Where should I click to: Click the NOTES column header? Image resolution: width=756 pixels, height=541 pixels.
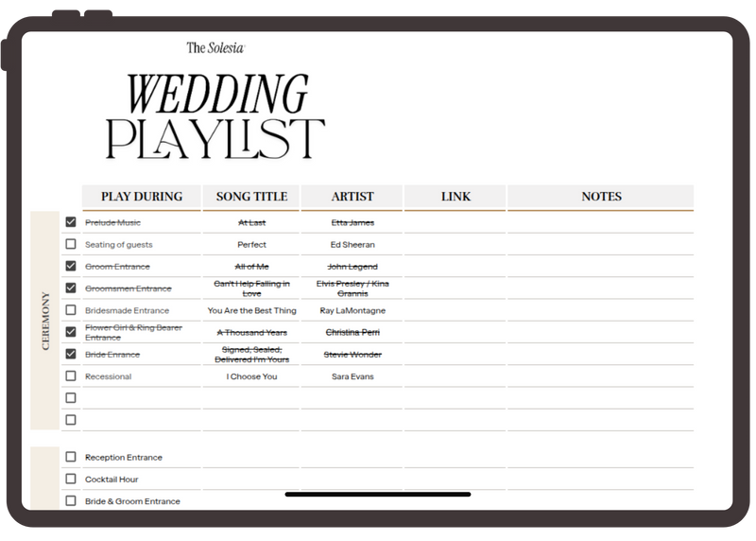(601, 197)
